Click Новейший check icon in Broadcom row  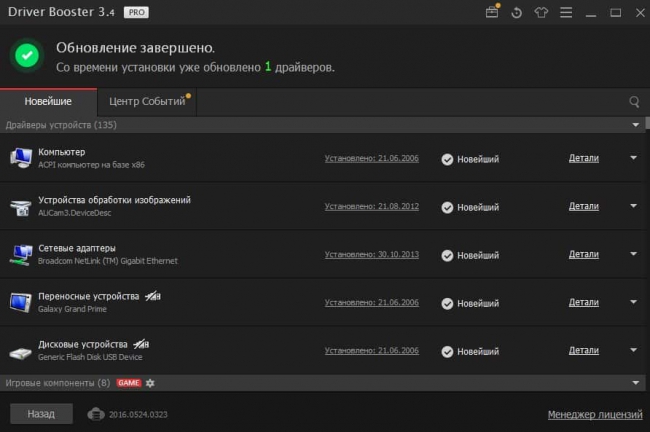click(x=447, y=255)
